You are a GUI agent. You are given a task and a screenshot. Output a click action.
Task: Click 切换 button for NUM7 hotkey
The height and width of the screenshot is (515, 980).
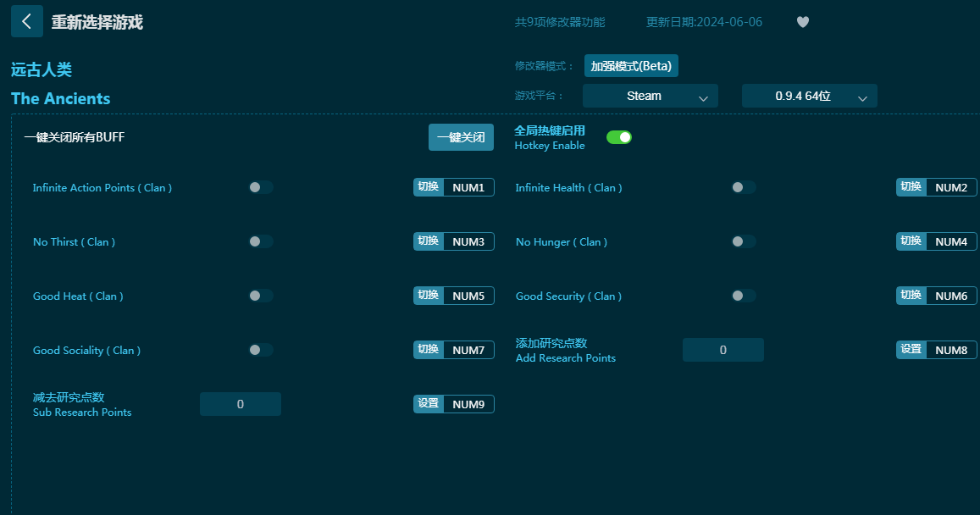(429, 350)
